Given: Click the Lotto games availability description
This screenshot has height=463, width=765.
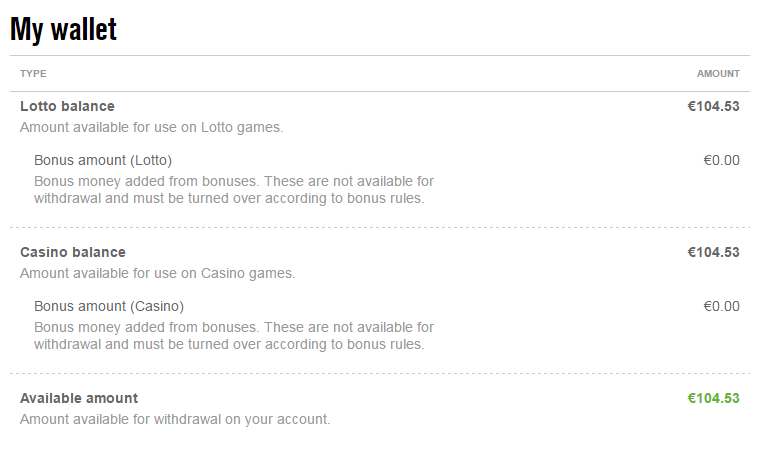Looking at the screenshot, I should point(152,127).
